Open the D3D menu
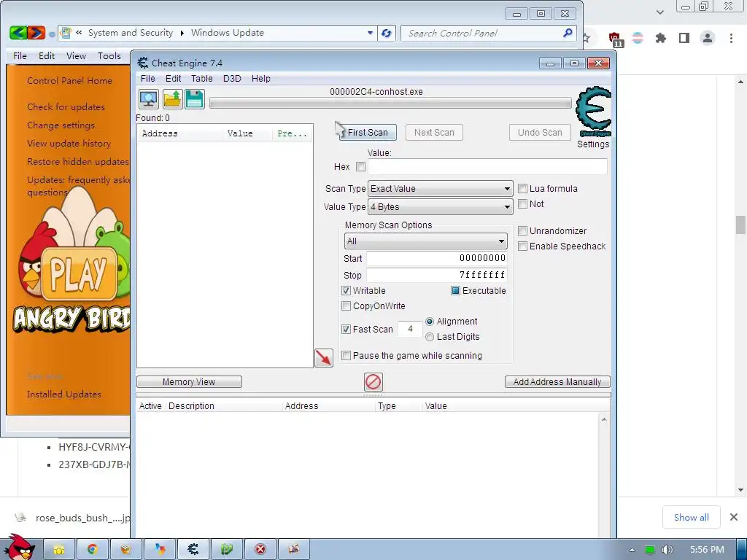The width and height of the screenshot is (747, 560). tap(232, 79)
